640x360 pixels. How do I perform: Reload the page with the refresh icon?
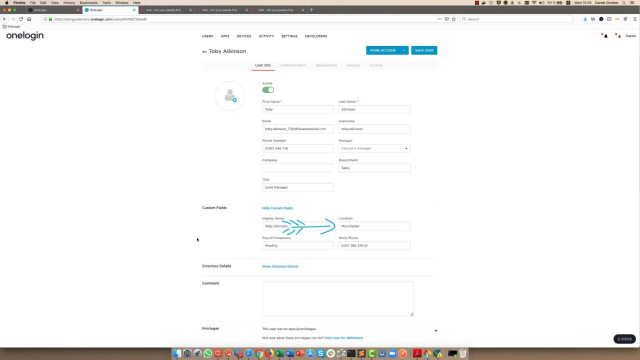tap(21, 19)
